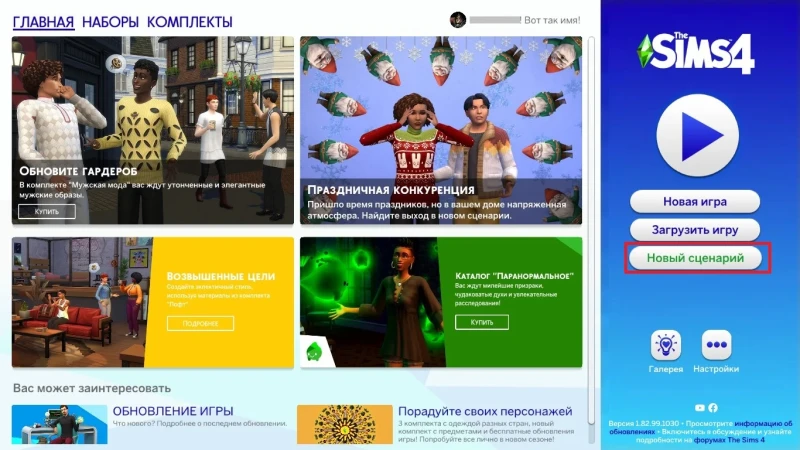Click the Вас может заинтересовать heading
The image size is (800, 450).
point(92,388)
